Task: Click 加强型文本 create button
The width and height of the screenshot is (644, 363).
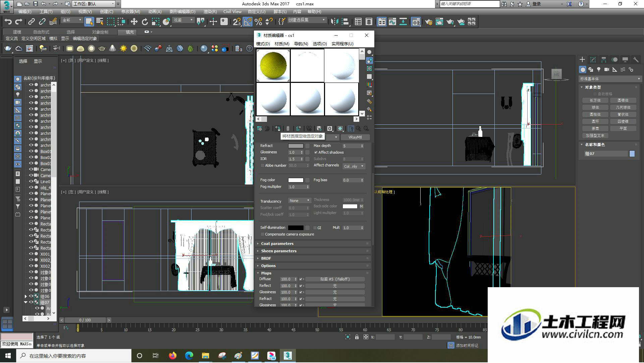Action: pos(595,136)
